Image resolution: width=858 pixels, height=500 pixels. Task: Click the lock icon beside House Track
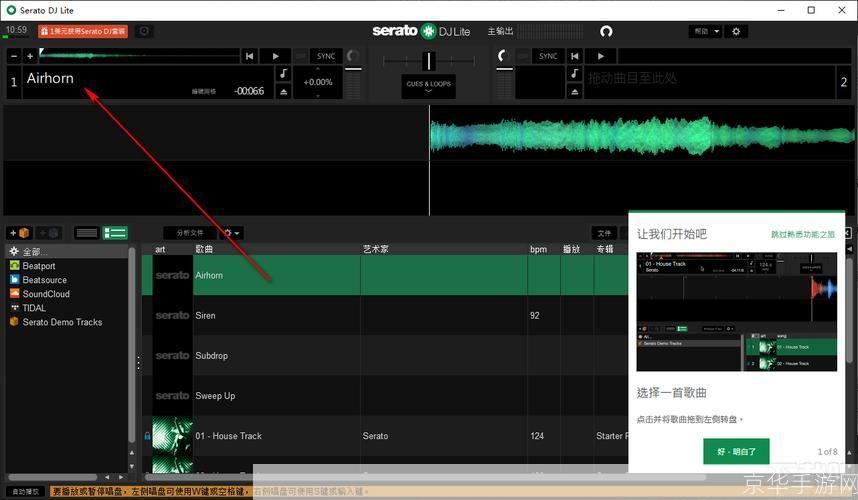147,436
